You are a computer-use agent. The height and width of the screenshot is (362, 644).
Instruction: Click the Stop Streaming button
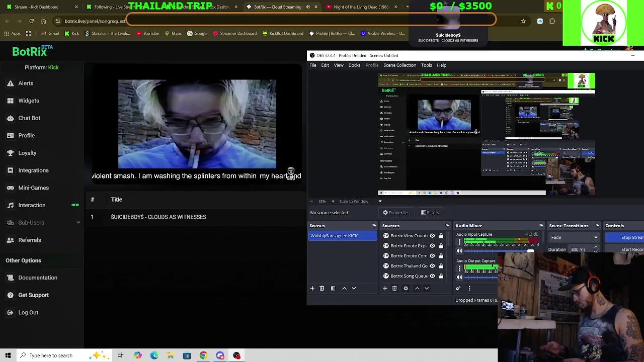coord(625,237)
